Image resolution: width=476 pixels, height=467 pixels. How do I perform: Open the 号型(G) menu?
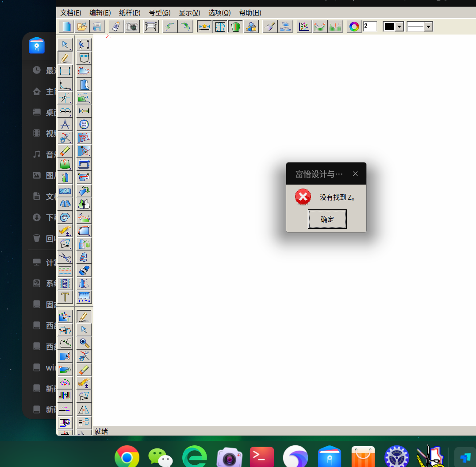[x=160, y=13]
